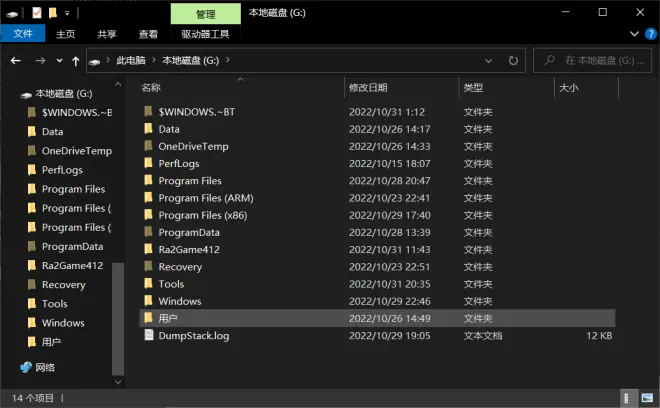Click the 12 KB size value
Image resolution: width=660 pixels, height=408 pixels.
pos(599,336)
